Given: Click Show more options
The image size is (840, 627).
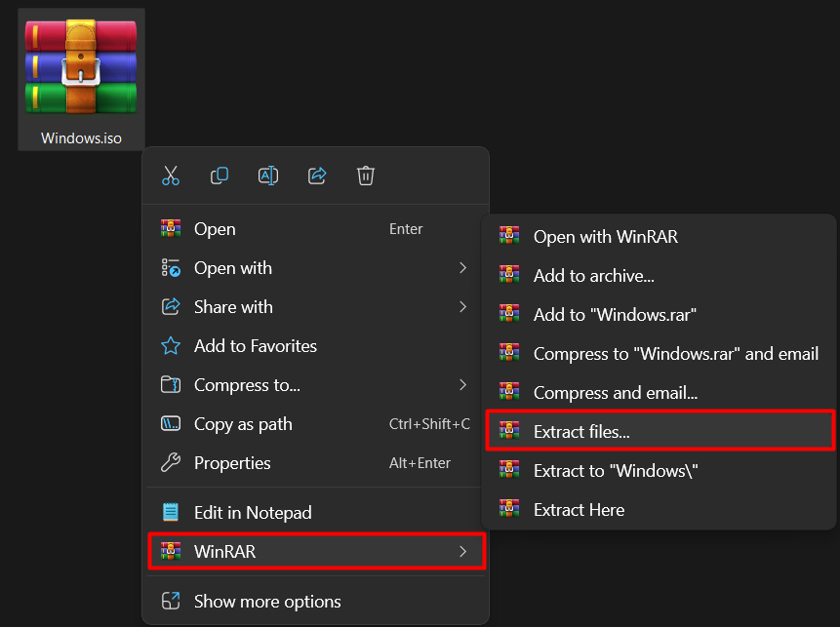Looking at the screenshot, I should 268,601.
